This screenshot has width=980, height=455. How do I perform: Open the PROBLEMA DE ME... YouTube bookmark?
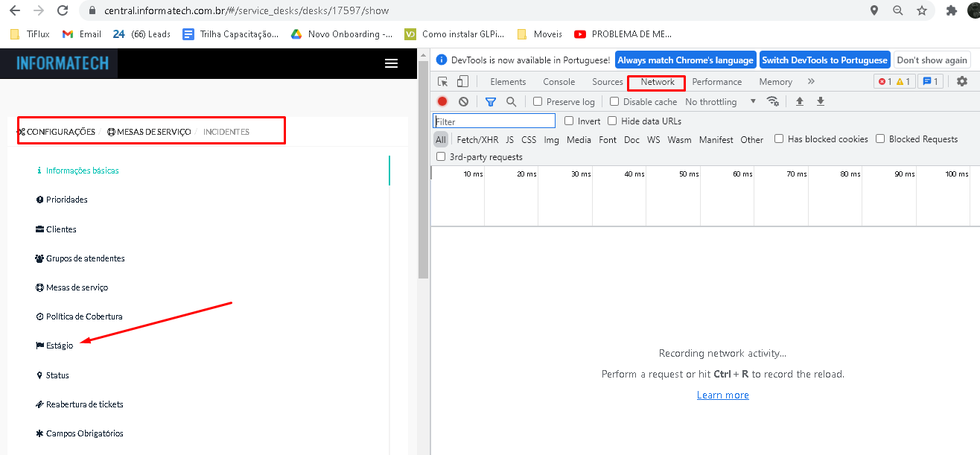pyautogui.click(x=623, y=34)
